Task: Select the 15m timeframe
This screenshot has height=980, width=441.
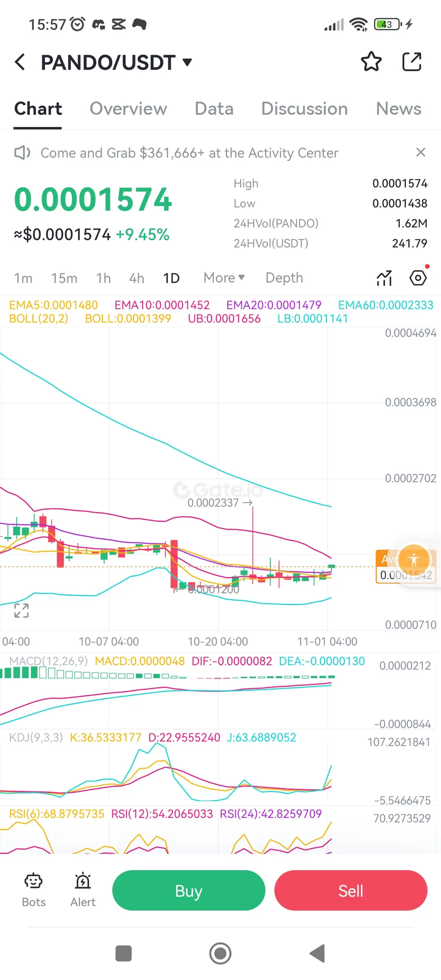Action: coord(64,278)
